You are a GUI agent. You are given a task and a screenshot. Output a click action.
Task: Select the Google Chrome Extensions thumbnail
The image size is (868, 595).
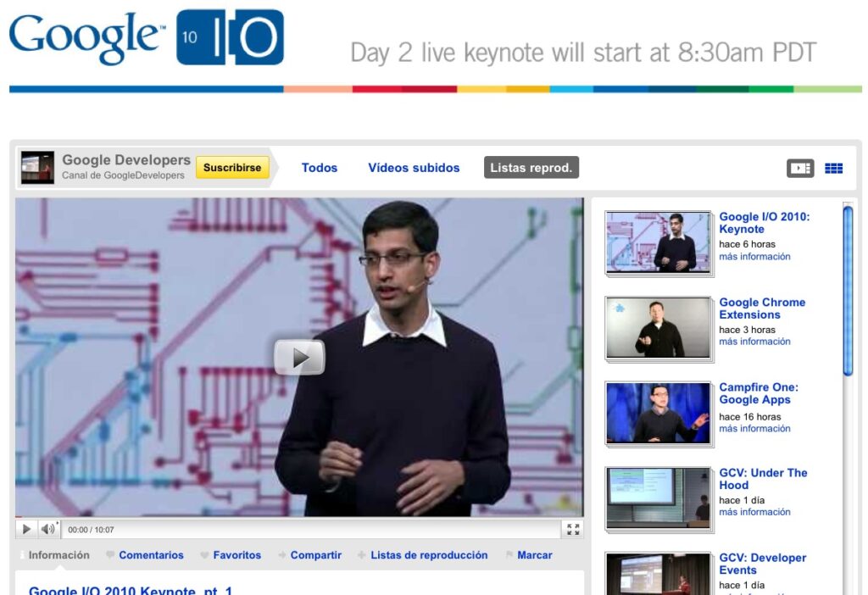658,328
